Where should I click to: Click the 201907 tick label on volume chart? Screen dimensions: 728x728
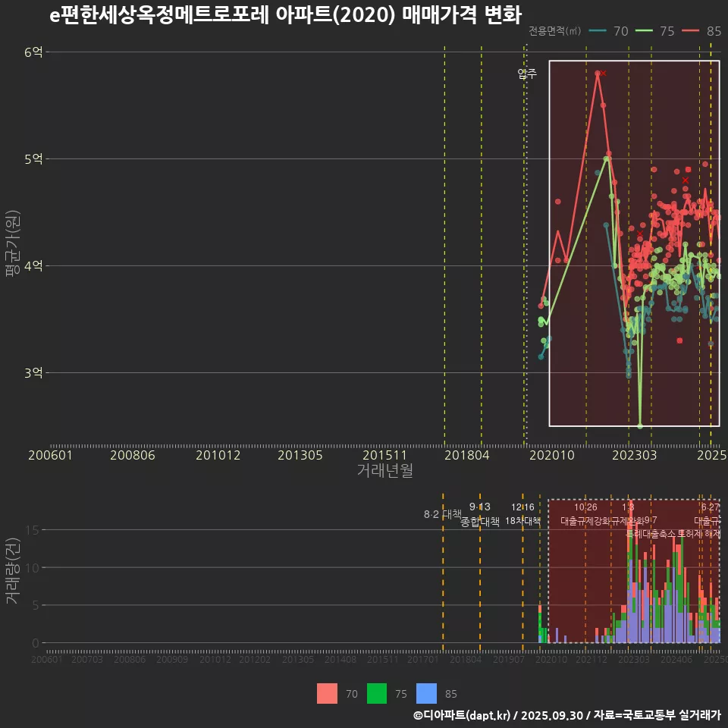click(x=510, y=660)
